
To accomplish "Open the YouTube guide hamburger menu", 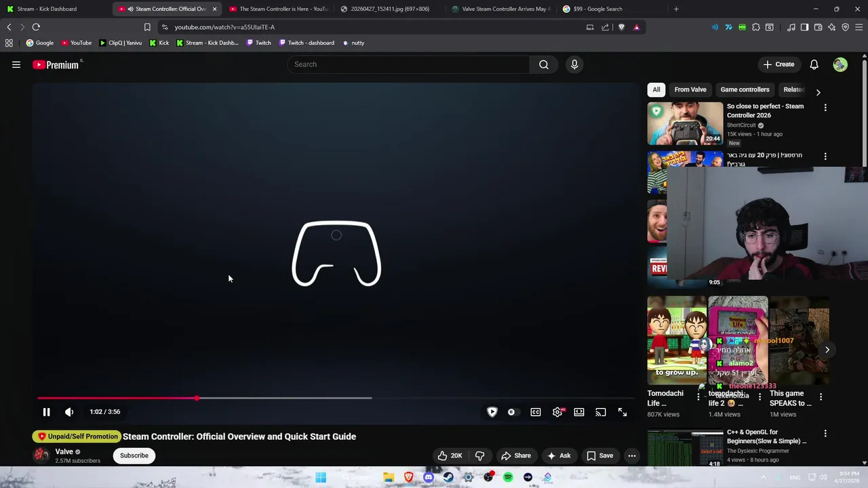I will click(x=16, y=64).
